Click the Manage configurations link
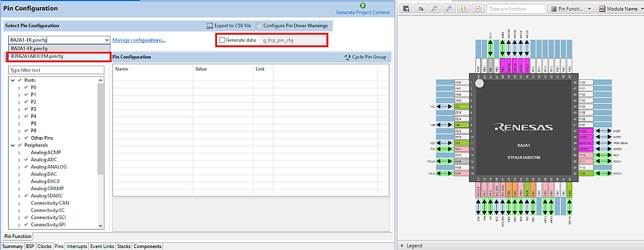Screen dimensions: 644x250 click(139, 40)
